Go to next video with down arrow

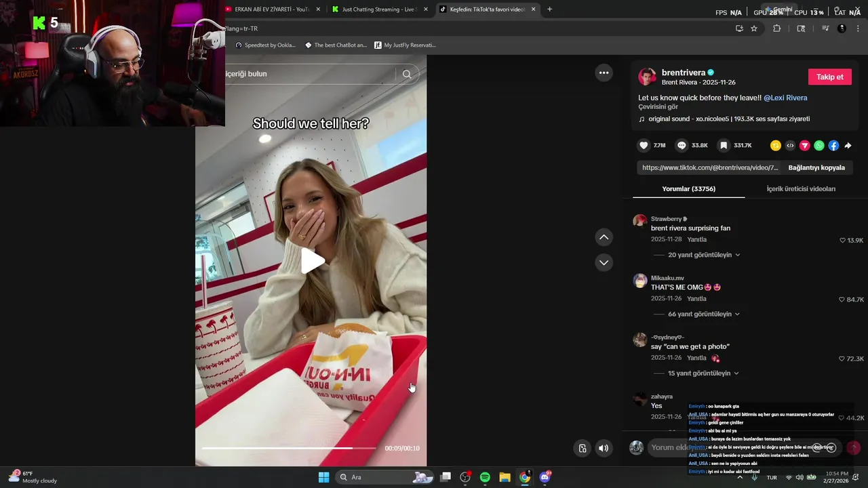click(x=604, y=262)
